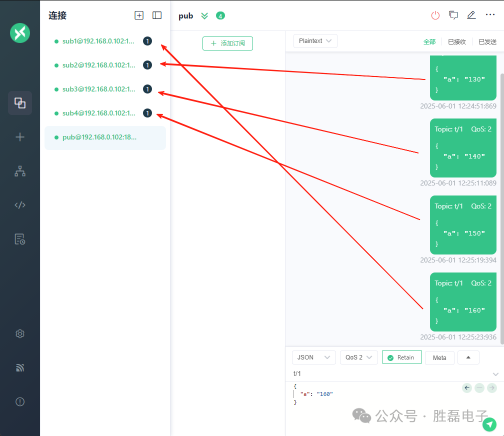
Task: Select the sent message with "a": "160"
Action: (x=463, y=302)
